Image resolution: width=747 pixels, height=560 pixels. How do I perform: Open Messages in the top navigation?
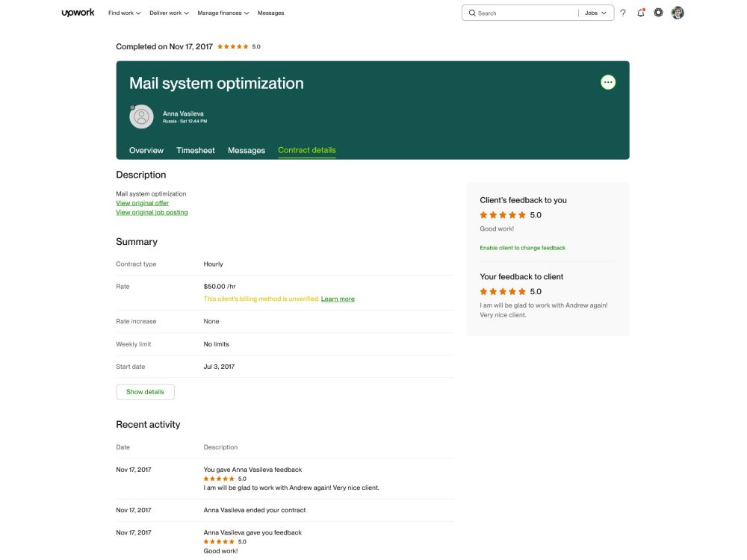click(270, 13)
